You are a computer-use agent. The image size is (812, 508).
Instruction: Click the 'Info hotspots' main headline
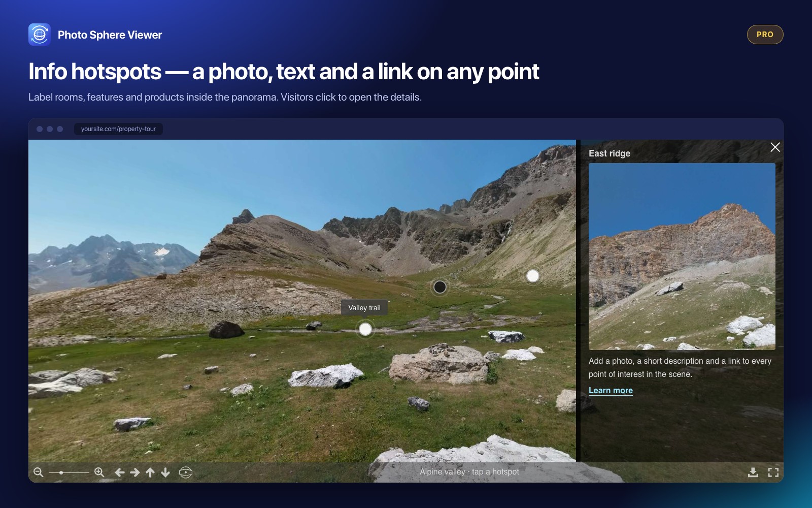(284, 72)
